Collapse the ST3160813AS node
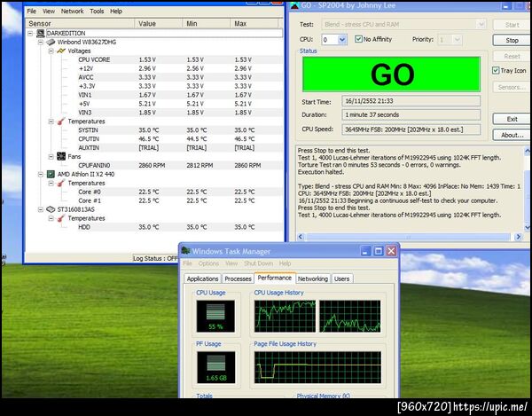Image resolution: width=532 pixels, height=416 pixels. [41, 209]
